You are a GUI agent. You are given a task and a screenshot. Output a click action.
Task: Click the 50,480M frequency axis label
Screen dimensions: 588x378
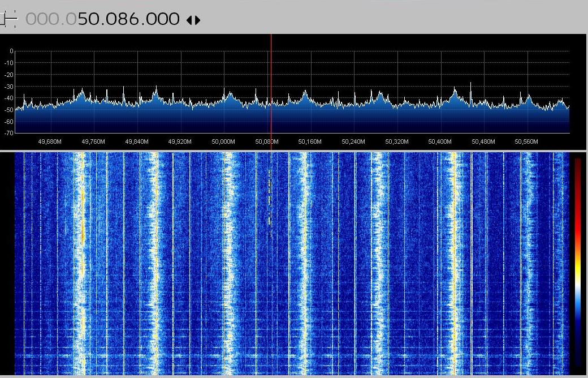(483, 141)
